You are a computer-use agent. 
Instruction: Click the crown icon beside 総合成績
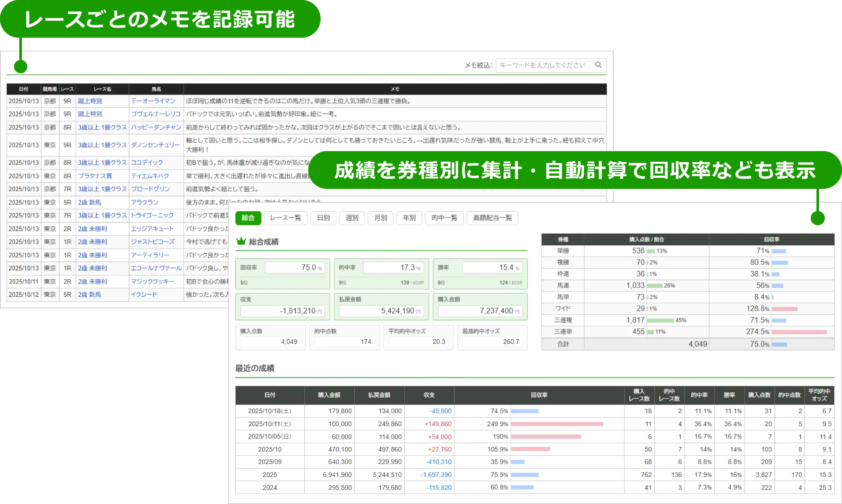point(241,241)
